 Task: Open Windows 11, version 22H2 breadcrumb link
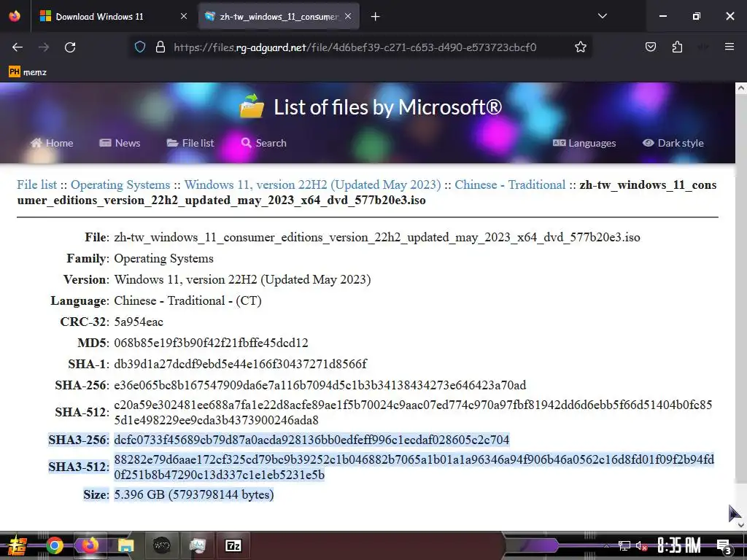click(x=312, y=184)
